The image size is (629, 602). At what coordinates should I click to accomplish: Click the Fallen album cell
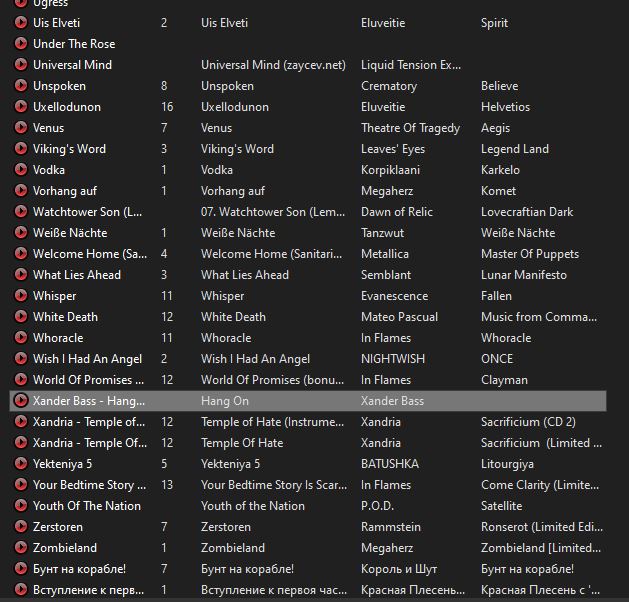[x=496, y=296]
